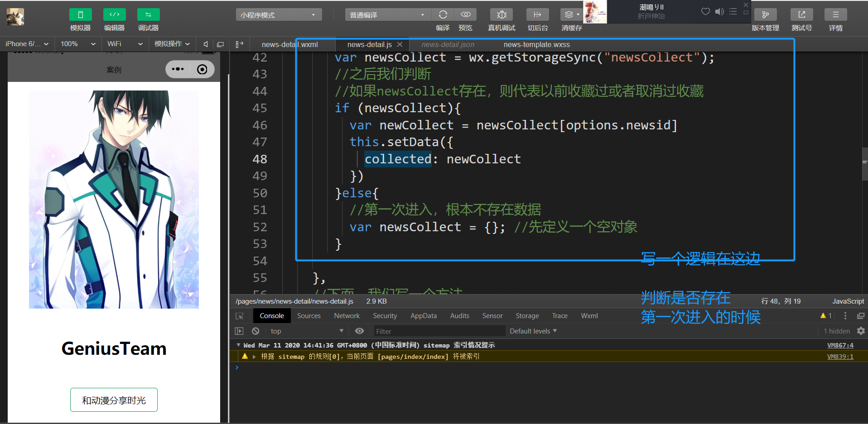Screen dimensions: 868x424
Task: Open the Trace tab
Action: (560, 316)
